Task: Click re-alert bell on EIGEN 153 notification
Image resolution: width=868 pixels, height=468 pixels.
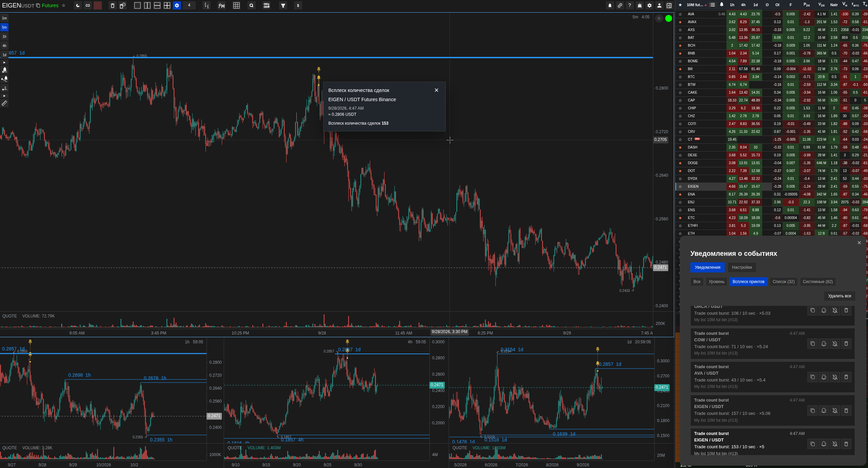Action: [824, 444]
